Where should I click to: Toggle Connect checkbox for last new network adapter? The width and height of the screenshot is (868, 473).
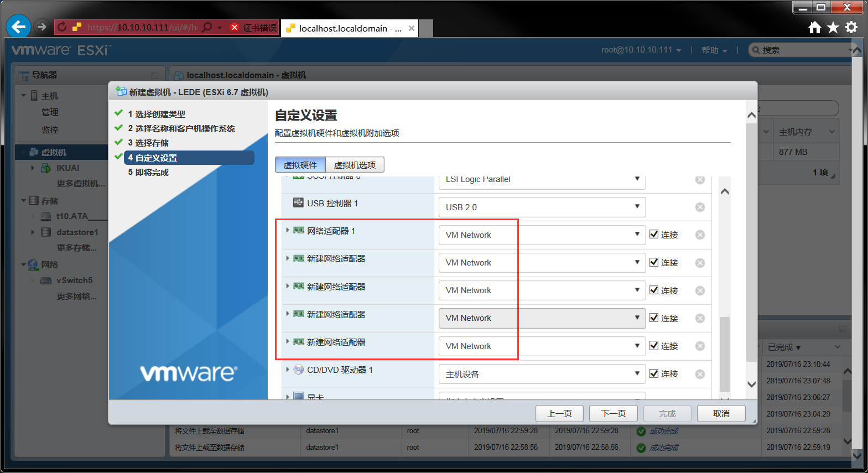[654, 346]
